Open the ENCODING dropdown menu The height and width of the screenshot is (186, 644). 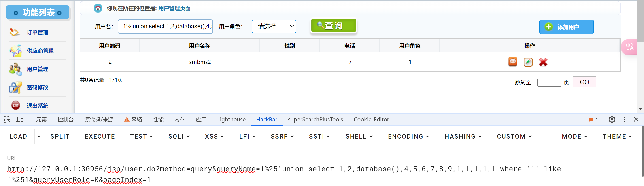408,137
